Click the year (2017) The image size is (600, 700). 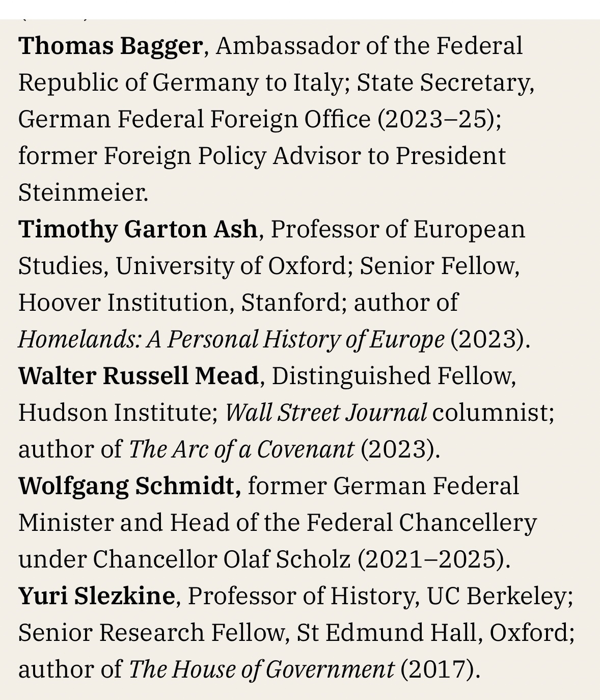click(x=440, y=669)
